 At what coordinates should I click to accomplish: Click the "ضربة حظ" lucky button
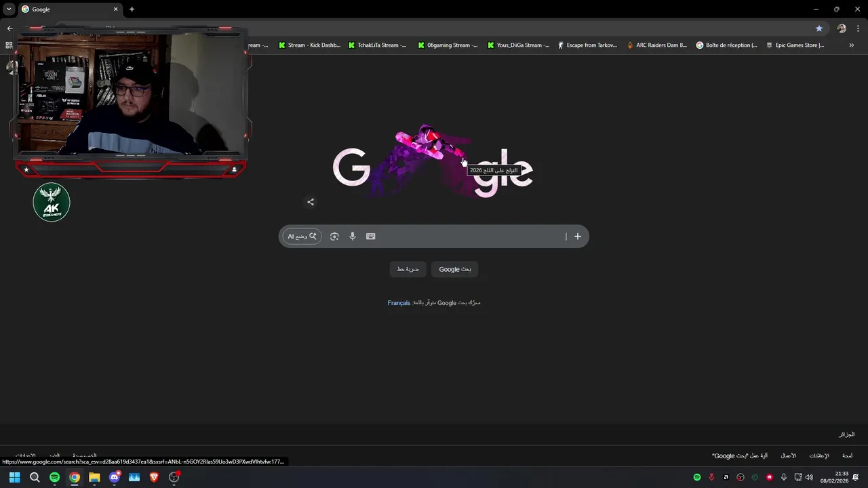pyautogui.click(x=408, y=269)
